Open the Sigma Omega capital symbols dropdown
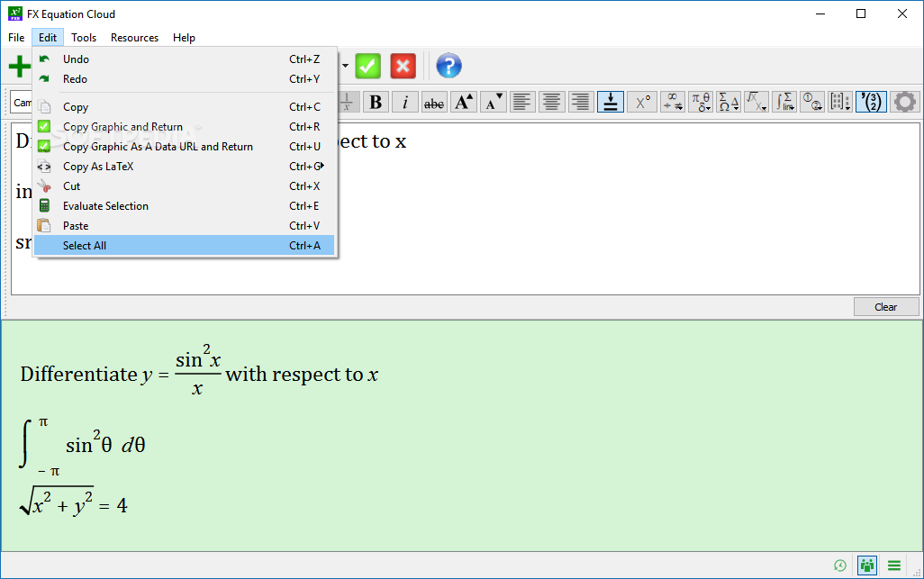924x579 pixels. click(729, 102)
